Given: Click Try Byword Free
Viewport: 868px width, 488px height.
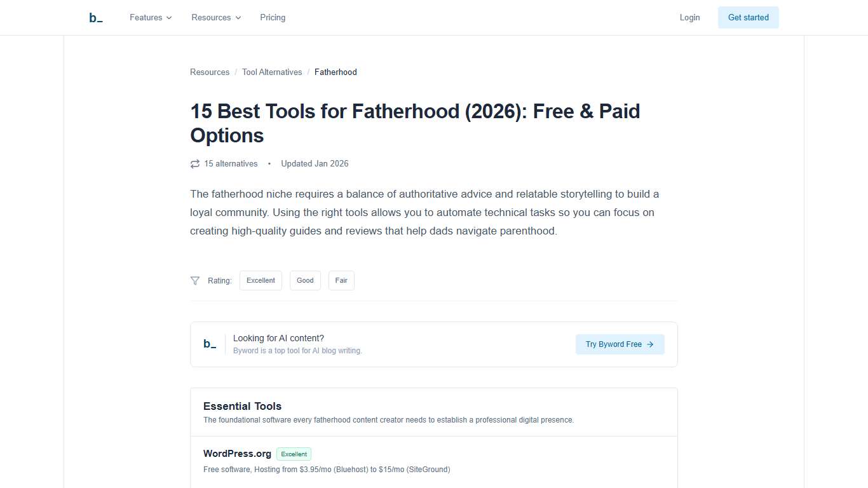Looking at the screenshot, I should (620, 344).
